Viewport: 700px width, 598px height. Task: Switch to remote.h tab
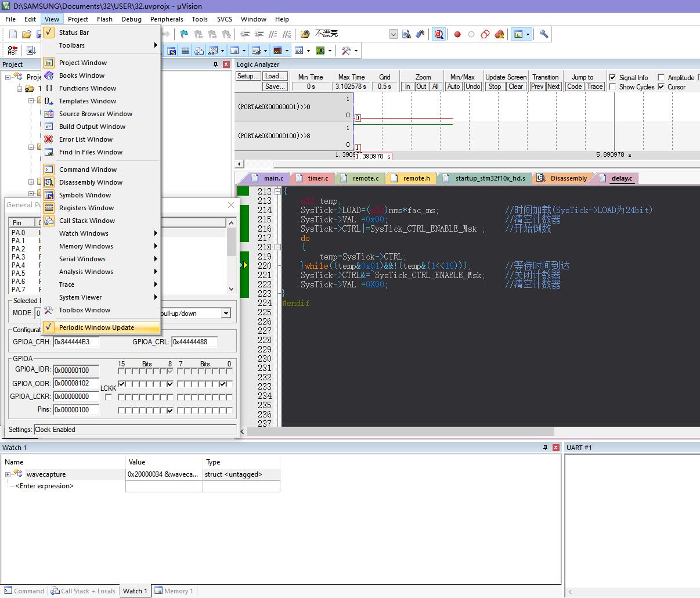tap(416, 178)
